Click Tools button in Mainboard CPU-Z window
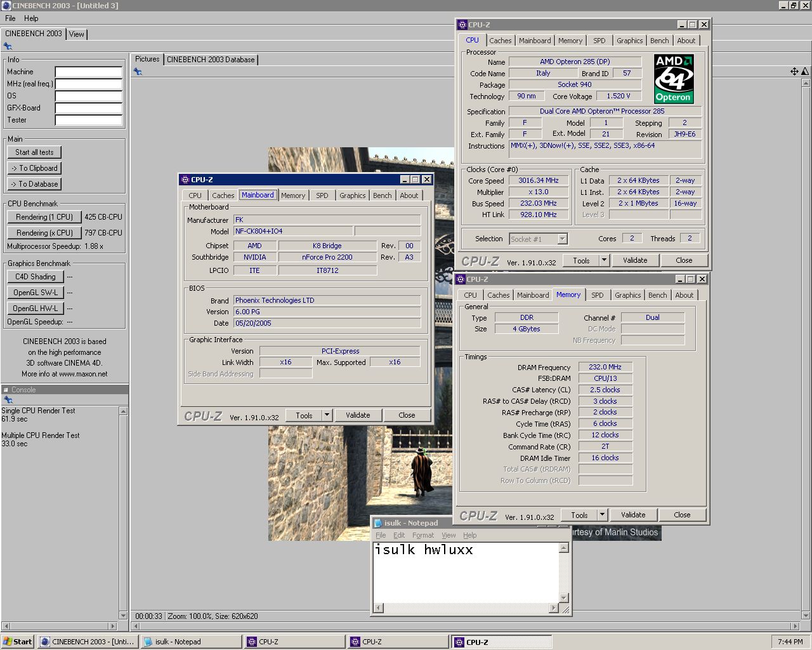Viewport: 812px width, 650px height. pos(304,415)
